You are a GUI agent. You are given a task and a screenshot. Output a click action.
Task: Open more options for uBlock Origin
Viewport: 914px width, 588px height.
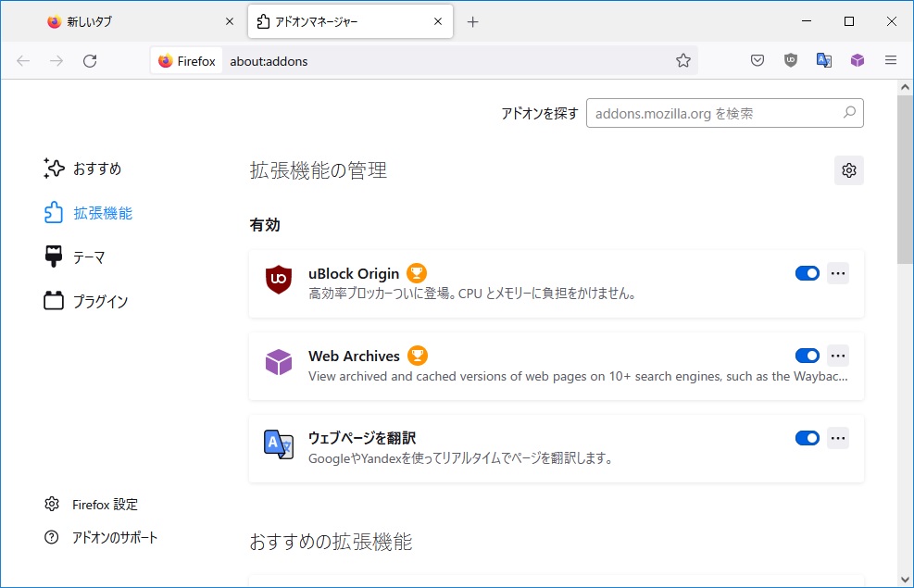pyautogui.click(x=838, y=273)
